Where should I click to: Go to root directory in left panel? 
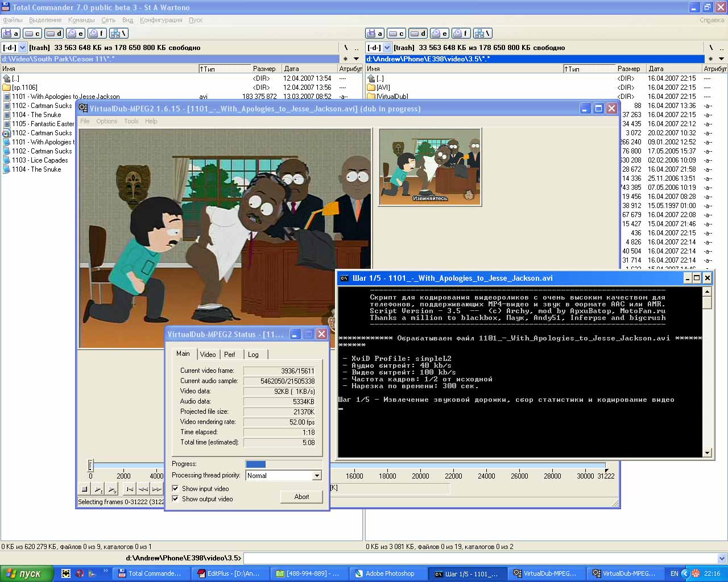coord(346,48)
